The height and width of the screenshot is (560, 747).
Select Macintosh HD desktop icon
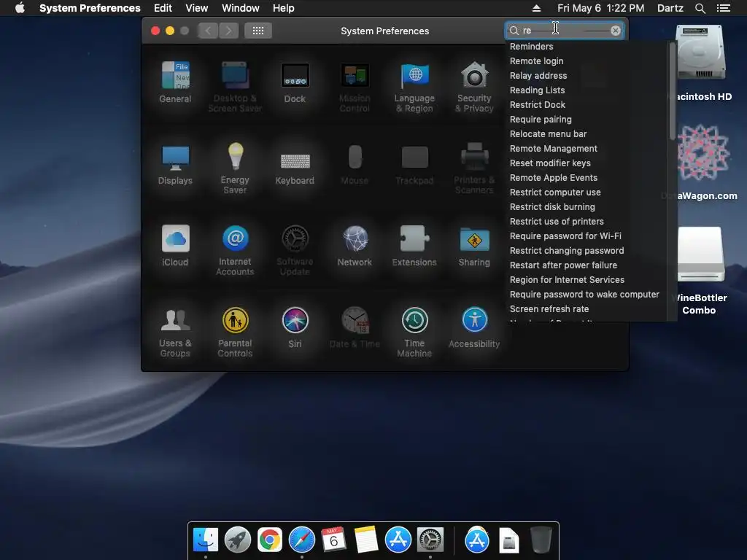pos(700,63)
